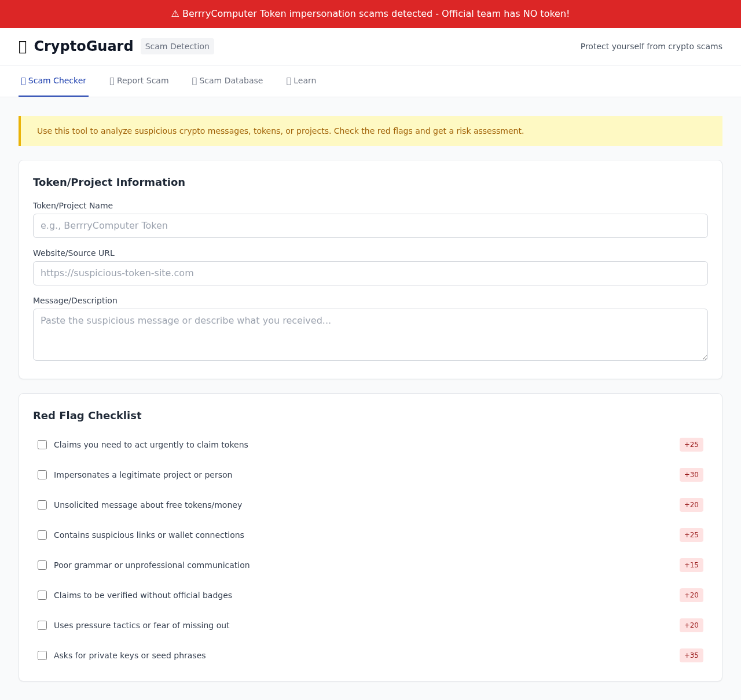Image resolution: width=741 pixels, height=700 pixels.
Task: Click the Learn section icon
Action: [288, 80]
